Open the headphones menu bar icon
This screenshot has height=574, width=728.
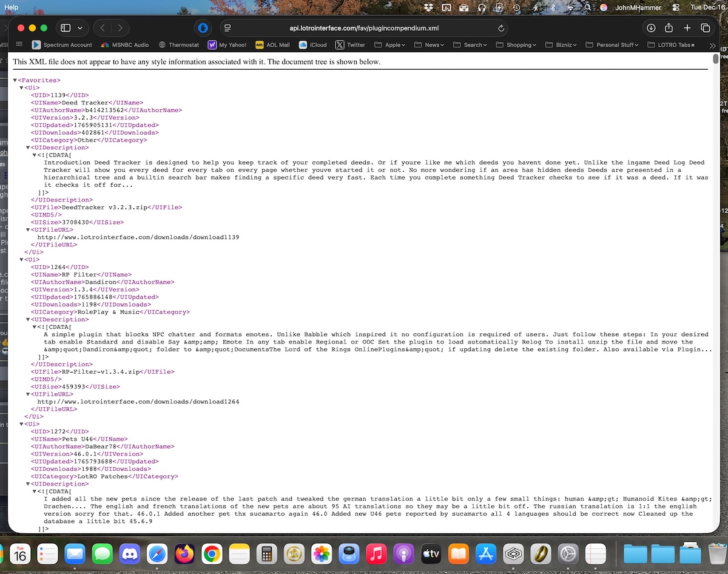[x=482, y=7]
